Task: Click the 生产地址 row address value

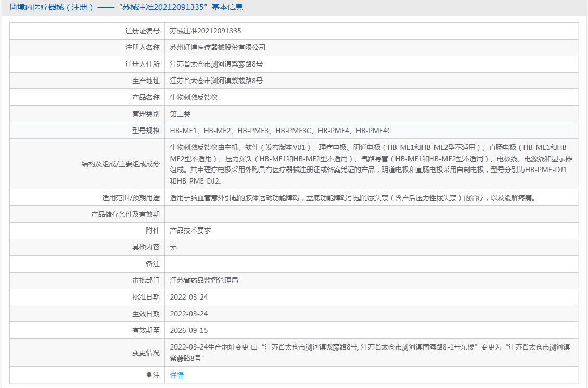Action: coord(216,81)
